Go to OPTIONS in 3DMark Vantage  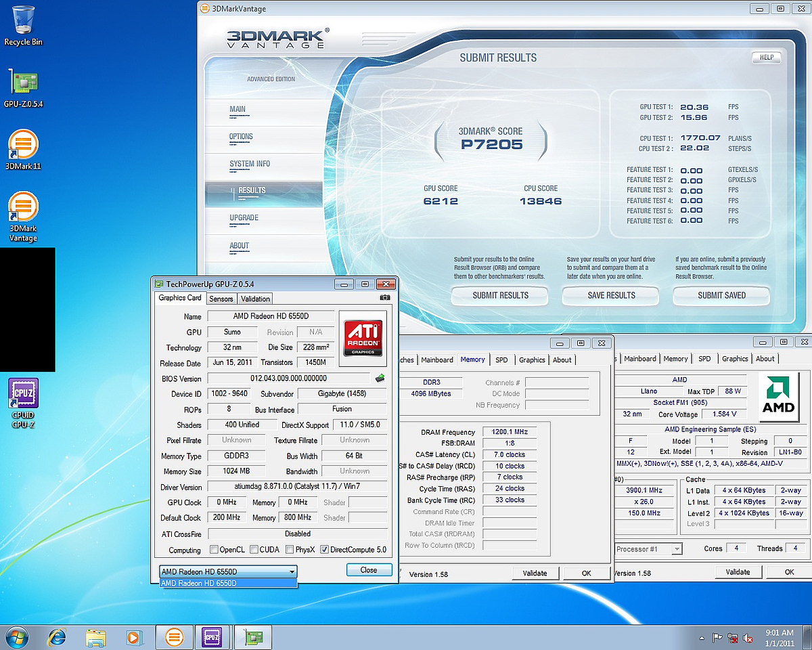(241, 137)
